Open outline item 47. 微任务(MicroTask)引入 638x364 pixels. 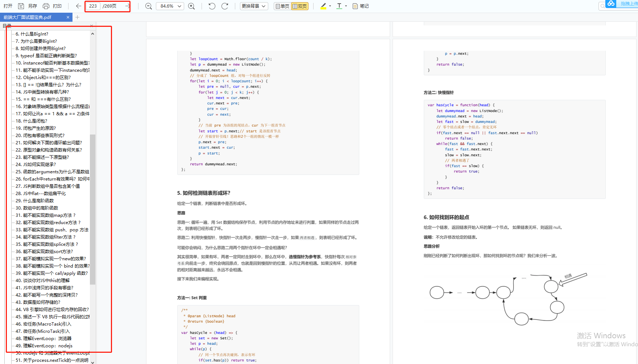pyautogui.click(x=43, y=331)
